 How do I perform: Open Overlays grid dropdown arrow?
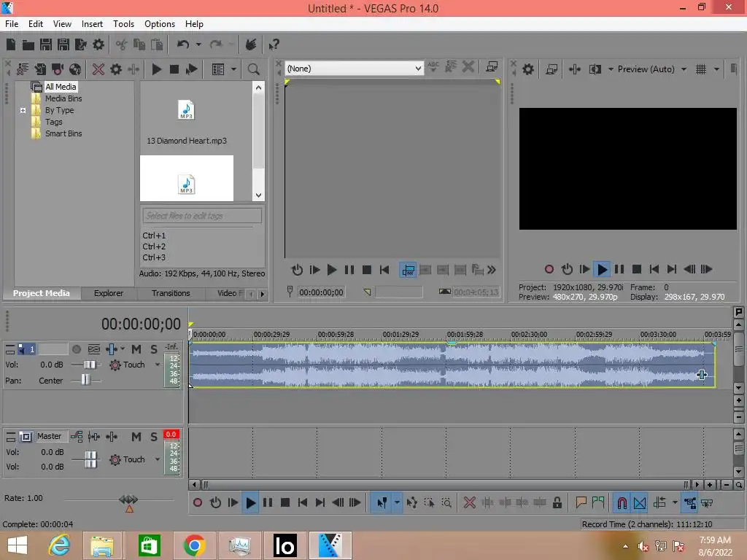coord(716,69)
